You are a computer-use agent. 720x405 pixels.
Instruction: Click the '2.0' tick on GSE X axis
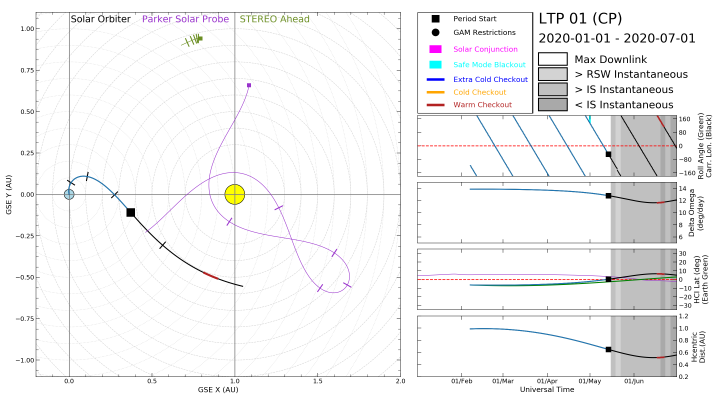coord(400,381)
